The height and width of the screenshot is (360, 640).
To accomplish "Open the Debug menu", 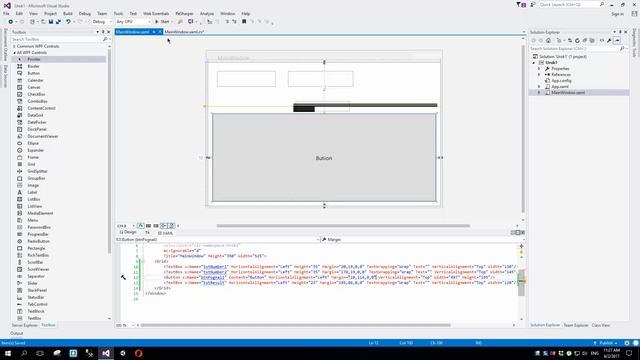I will [x=84, y=13].
